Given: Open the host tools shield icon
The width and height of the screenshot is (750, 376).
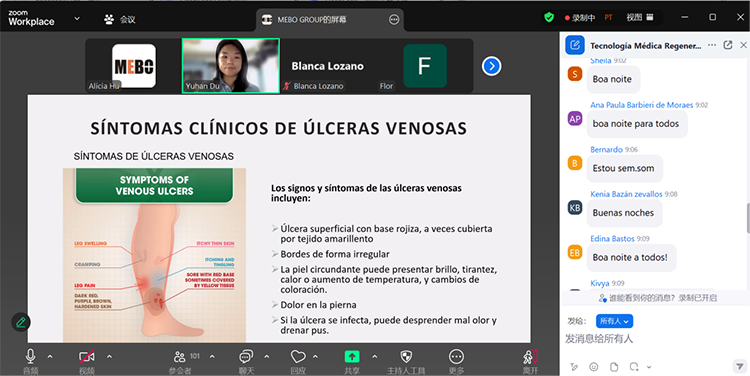Looking at the screenshot, I should click(x=406, y=356).
